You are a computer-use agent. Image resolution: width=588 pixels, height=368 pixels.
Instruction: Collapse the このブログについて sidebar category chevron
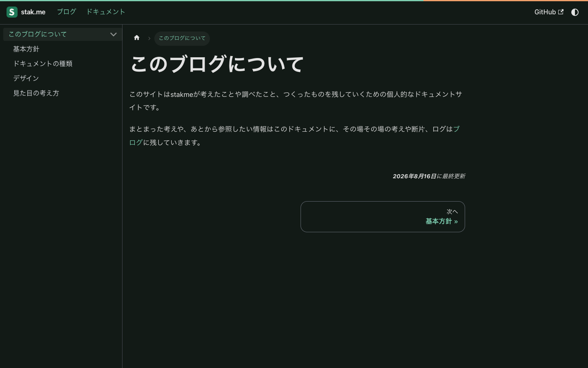114,34
